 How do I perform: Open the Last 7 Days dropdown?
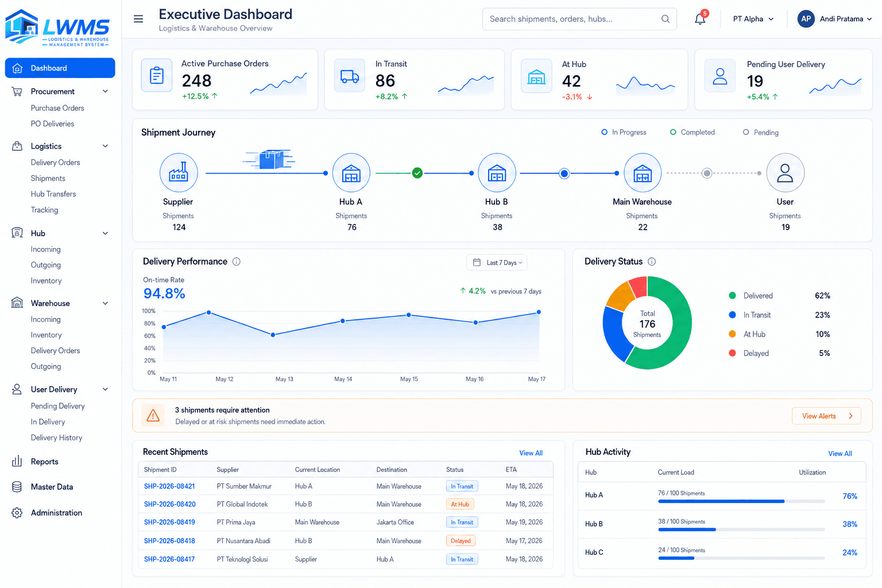497,262
